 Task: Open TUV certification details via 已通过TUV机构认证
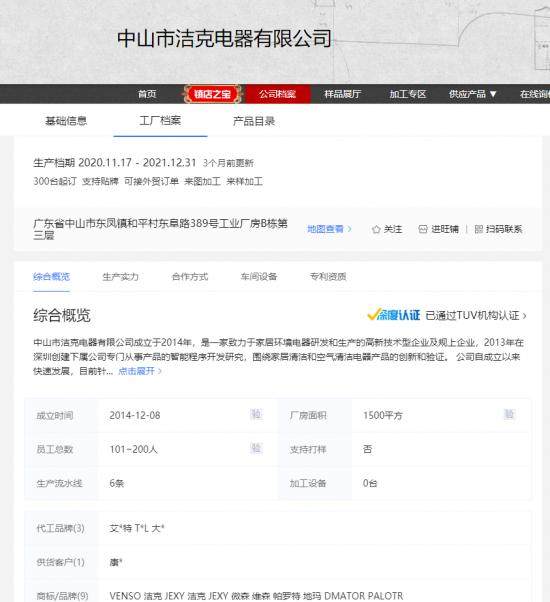point(476,316)
